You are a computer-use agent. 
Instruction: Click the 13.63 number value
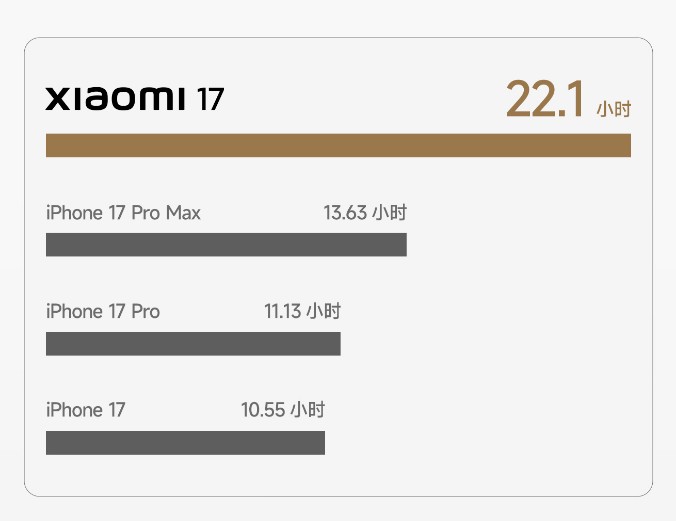coord(345,213)
